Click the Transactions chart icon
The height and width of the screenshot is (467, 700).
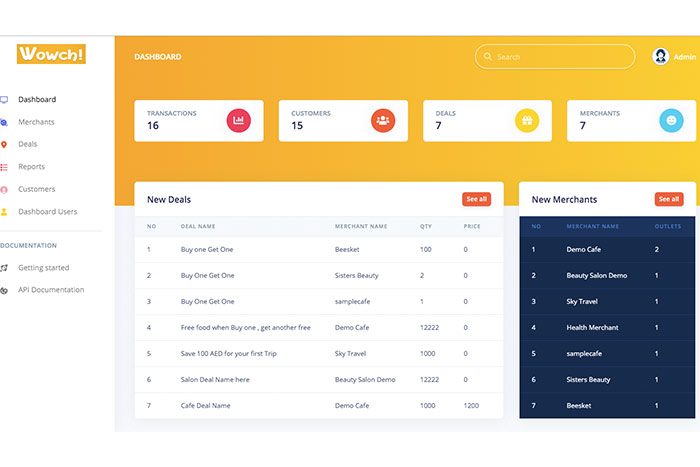[238, 120]
